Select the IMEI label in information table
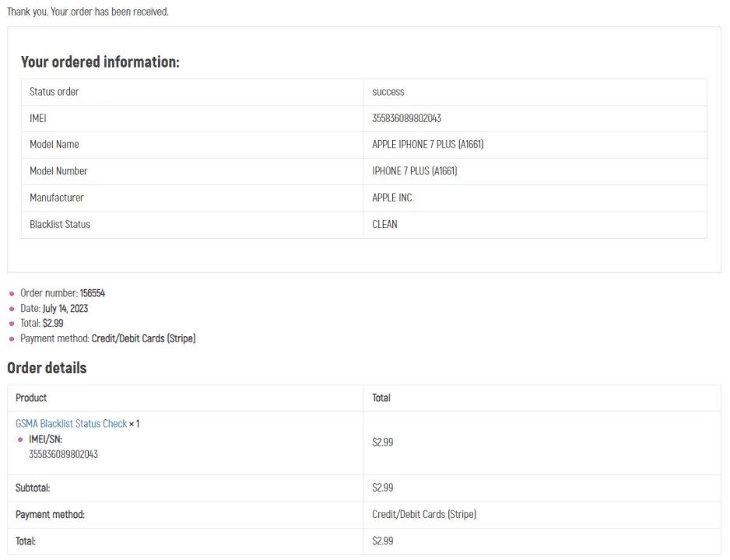Image resolution: width=730 pixels, height=560 pixels. click(37, 118)
